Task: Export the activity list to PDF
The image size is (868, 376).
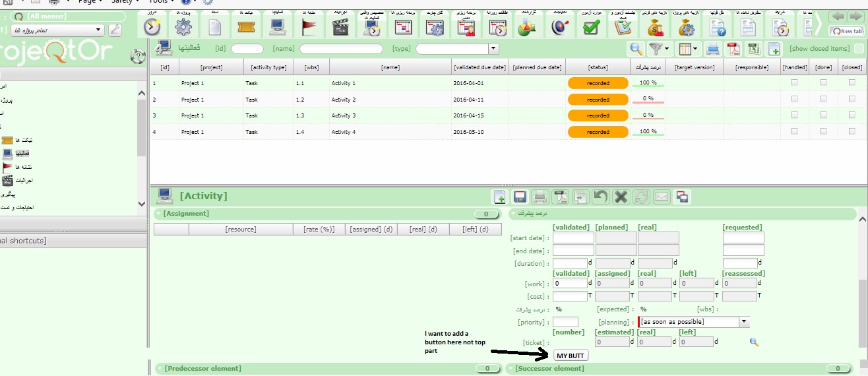Action: [733, 48]
